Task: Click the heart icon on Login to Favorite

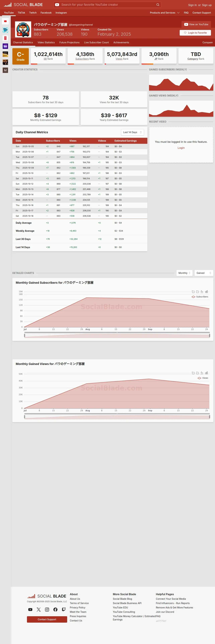Action: tap(185, 33)
